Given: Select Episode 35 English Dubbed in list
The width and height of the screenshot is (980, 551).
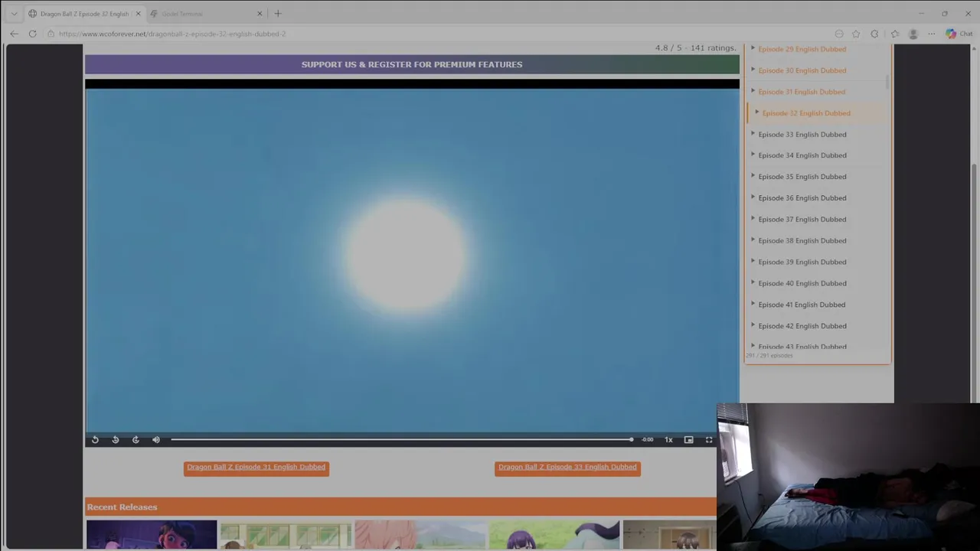Looking at the screenshot, I should pos(802,177).
